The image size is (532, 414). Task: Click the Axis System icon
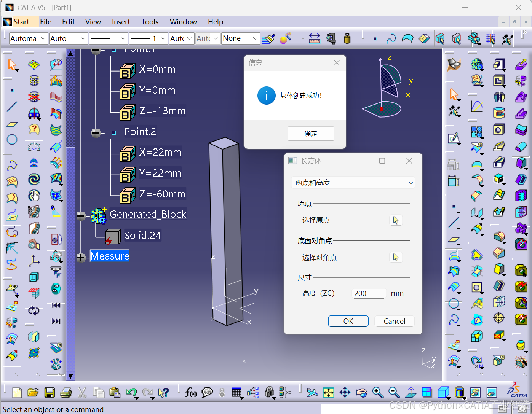[34, 261]
